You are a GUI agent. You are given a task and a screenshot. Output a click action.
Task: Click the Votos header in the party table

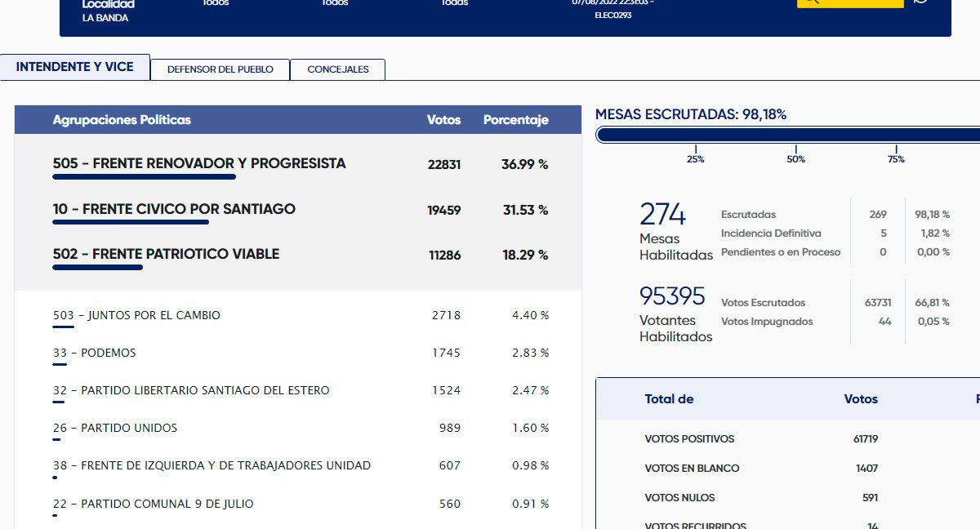443,120
